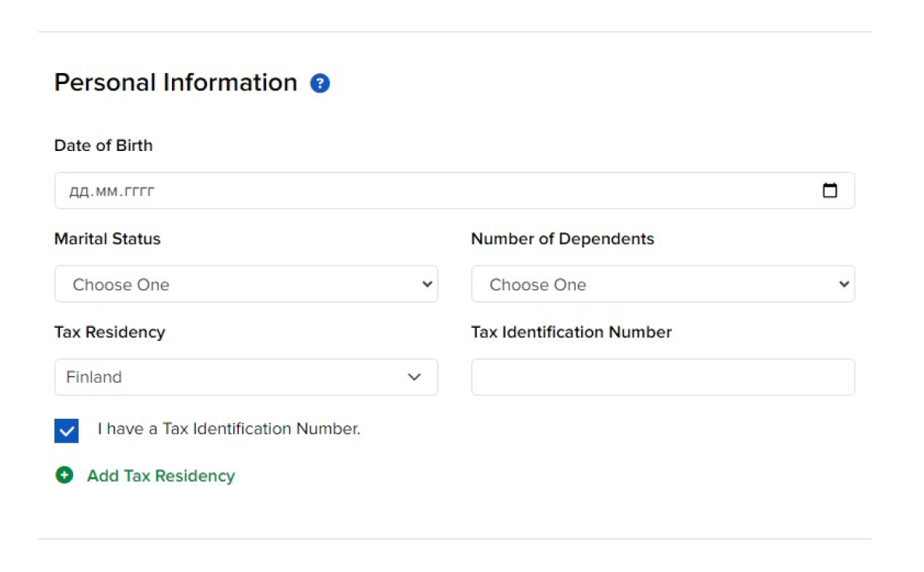Click the chevron on the Marital Status dropdown
Screen dimensions: 924x572
(x=427, y=284)
